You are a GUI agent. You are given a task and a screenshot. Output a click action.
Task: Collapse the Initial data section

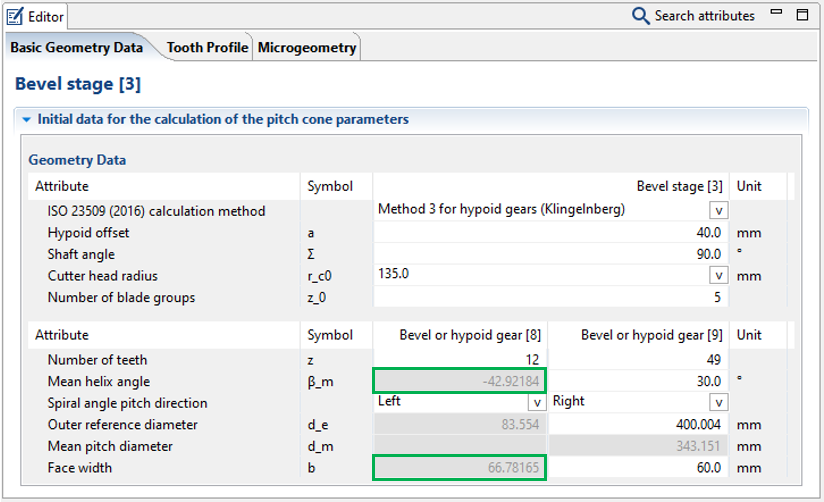coord(26,119)
